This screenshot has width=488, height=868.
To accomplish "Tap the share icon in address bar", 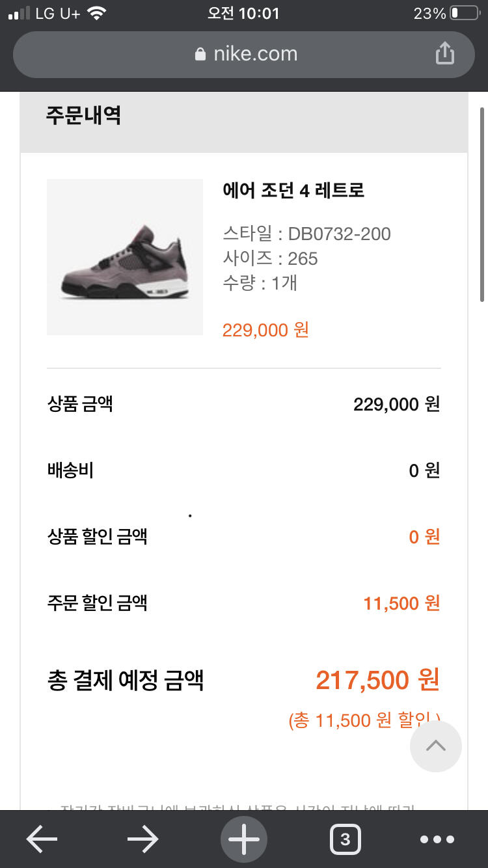I will point(444,53).
